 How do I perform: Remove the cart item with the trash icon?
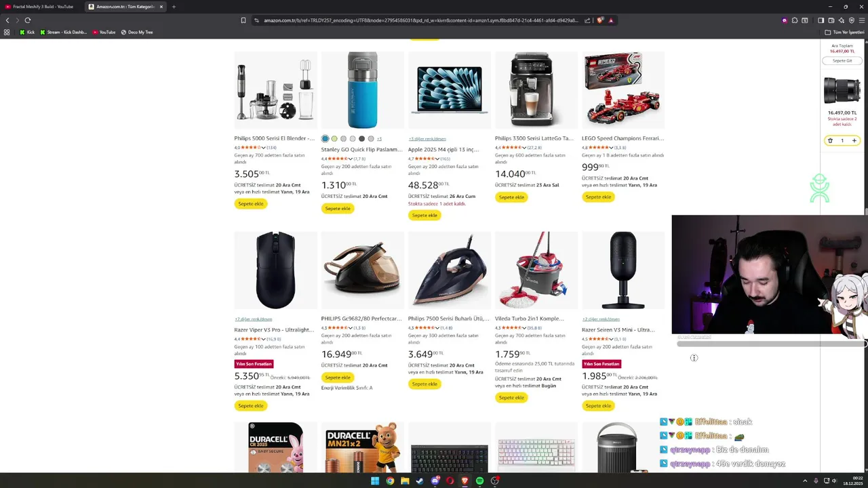point(830,141)
